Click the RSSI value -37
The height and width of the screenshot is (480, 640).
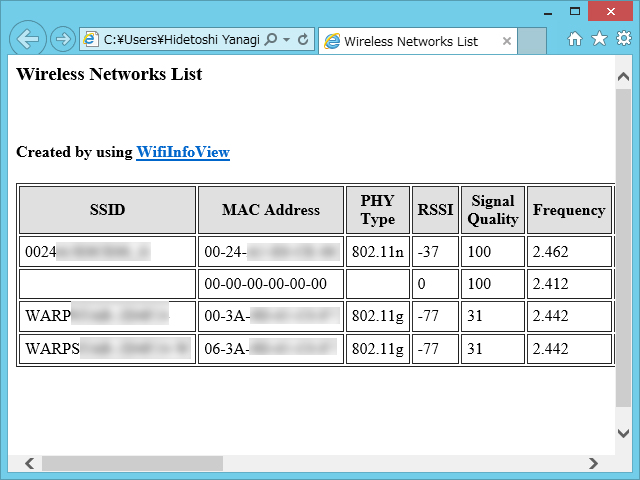(435, 252)
